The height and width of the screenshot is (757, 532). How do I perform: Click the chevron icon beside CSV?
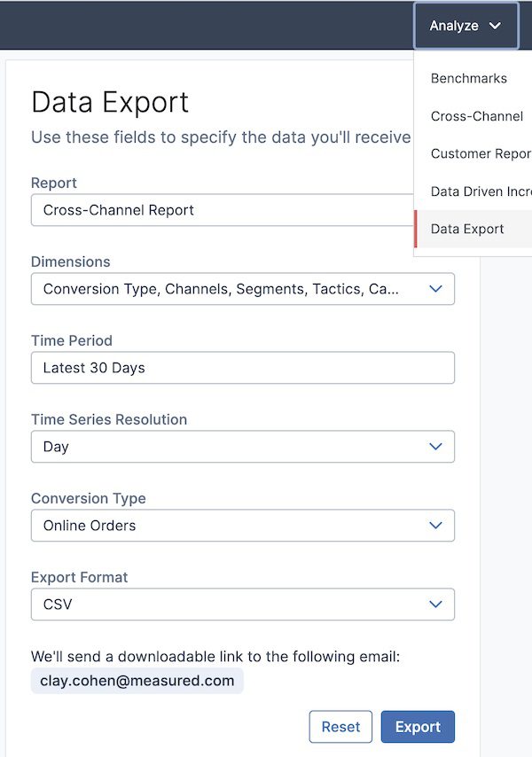[x=435, y=604]
